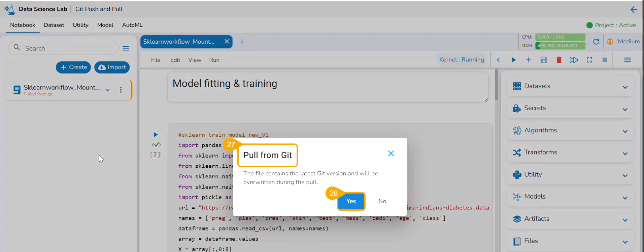Collapse toolbar with left chevron icon
Image resolution: width=644 pixels, height=252 pixels.
tap(498, 60)
